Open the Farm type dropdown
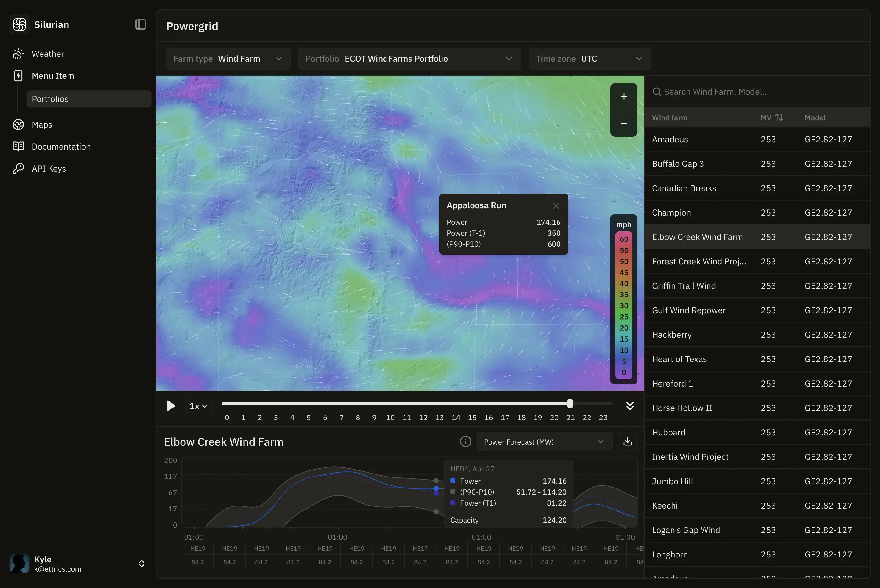The width and height of the screenshot is (880, 588). point(228,59)
